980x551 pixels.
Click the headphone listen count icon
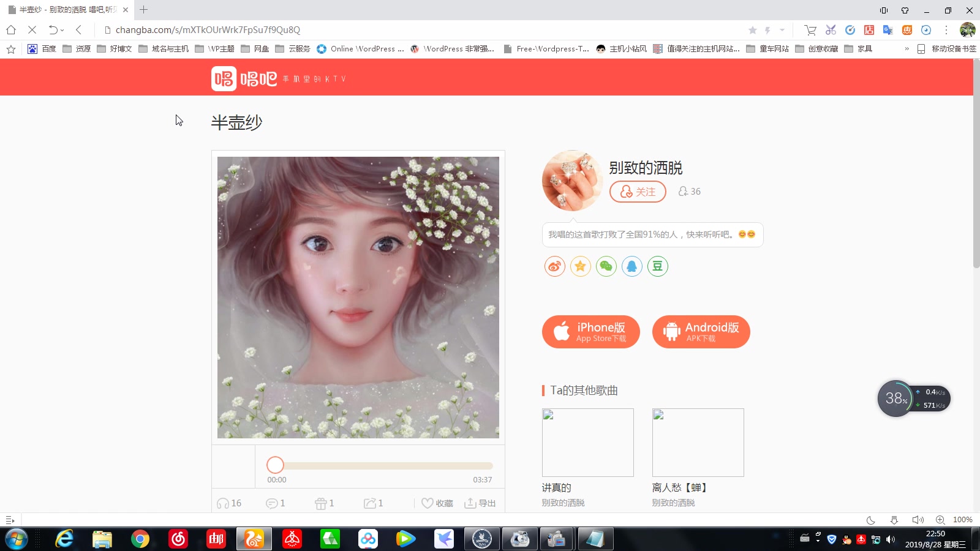tap(223, 503)
